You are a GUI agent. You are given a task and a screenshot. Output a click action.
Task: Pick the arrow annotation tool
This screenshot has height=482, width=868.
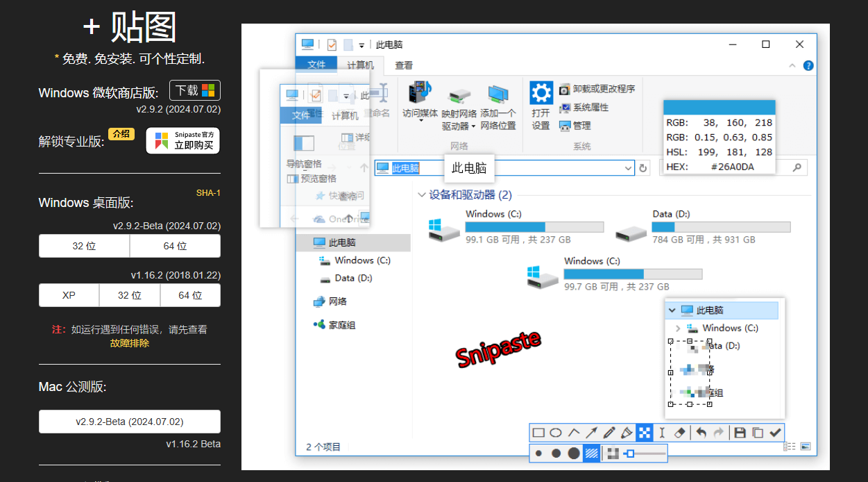pos(591,433)
